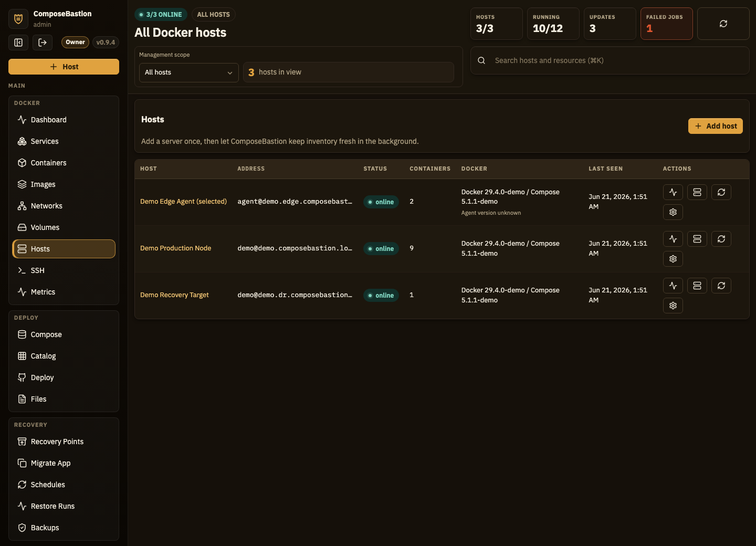The width and height of the screenshot is (756, 546).
Task: Open the SSH terminal page
Action: [x=64, y=270]
